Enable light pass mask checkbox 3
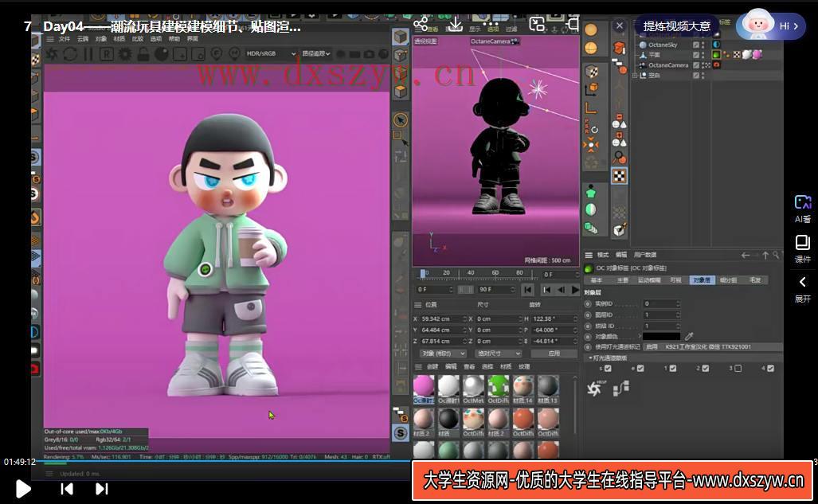The width and height of the screenshot is (818, 504). coord(738,369)
